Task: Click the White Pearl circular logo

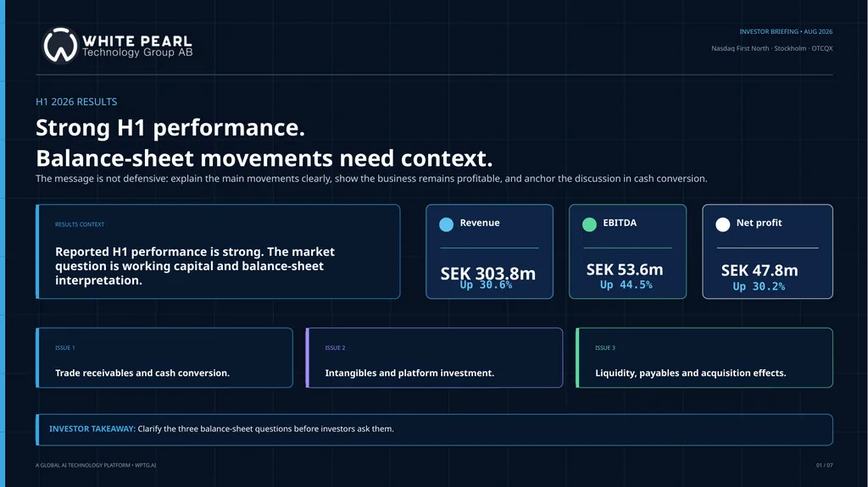Action: click(60, 46)
